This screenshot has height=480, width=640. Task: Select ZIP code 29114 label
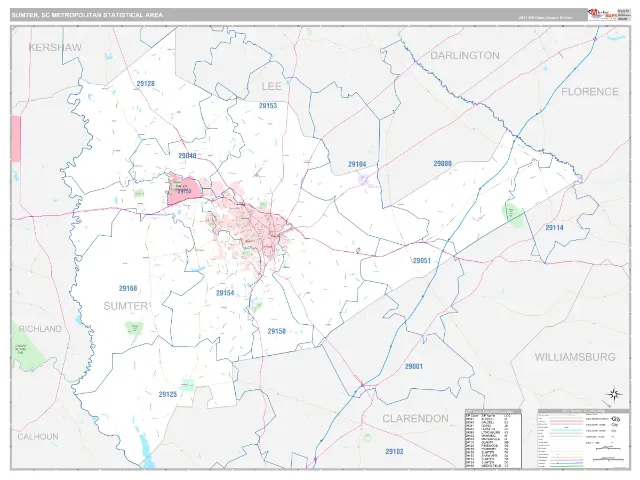click(x=554, y=228)
